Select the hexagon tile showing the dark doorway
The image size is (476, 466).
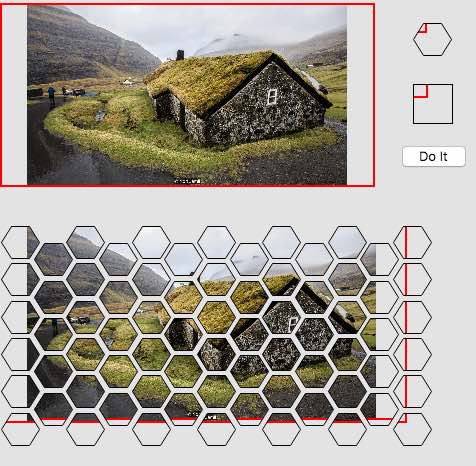(x=184, y=335)
